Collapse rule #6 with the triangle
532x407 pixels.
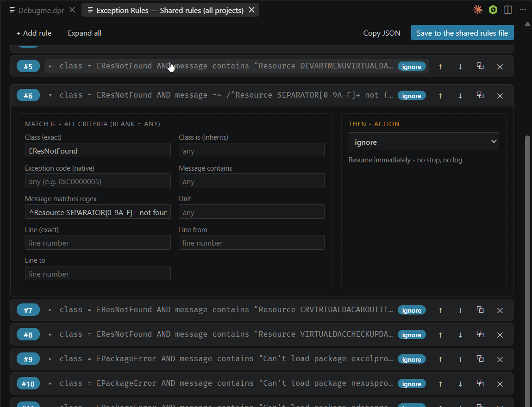[50, 96]
